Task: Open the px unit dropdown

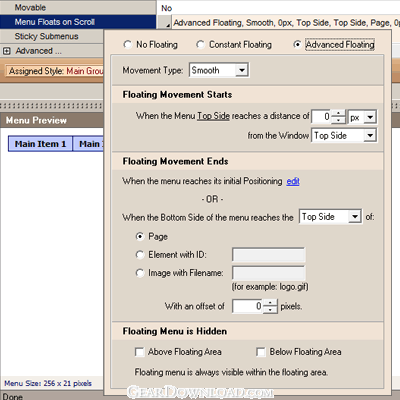Action: (370, 117)
